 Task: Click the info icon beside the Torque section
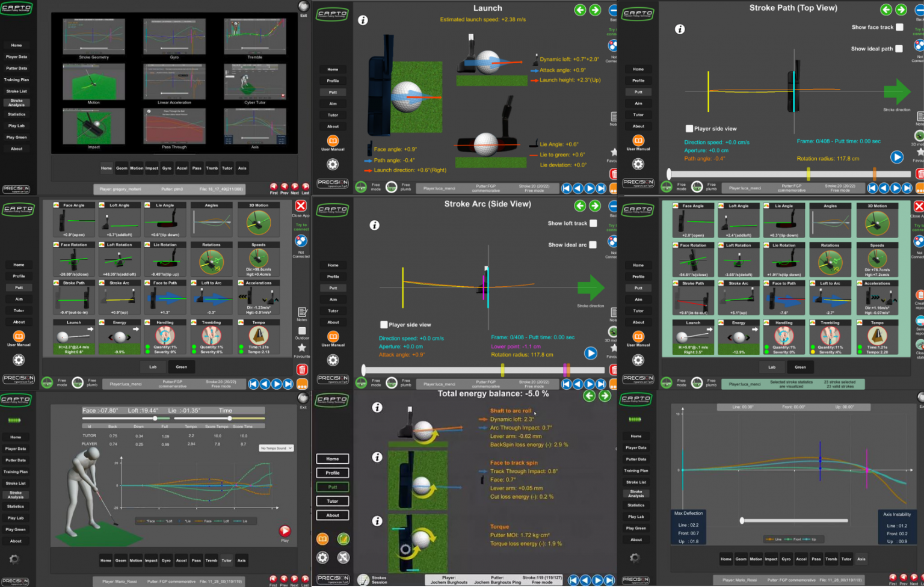click(x=377, y=521)
